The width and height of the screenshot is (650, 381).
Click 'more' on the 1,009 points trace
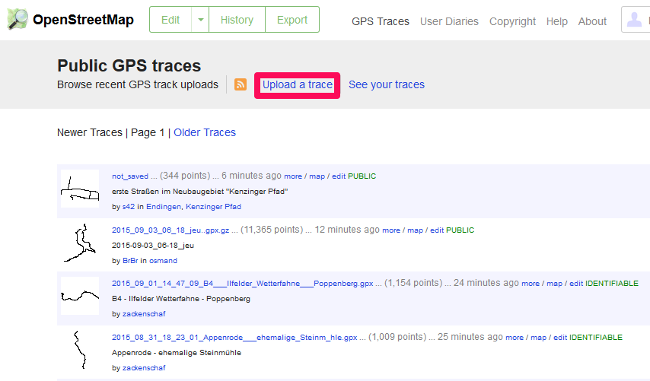point(515,337)
